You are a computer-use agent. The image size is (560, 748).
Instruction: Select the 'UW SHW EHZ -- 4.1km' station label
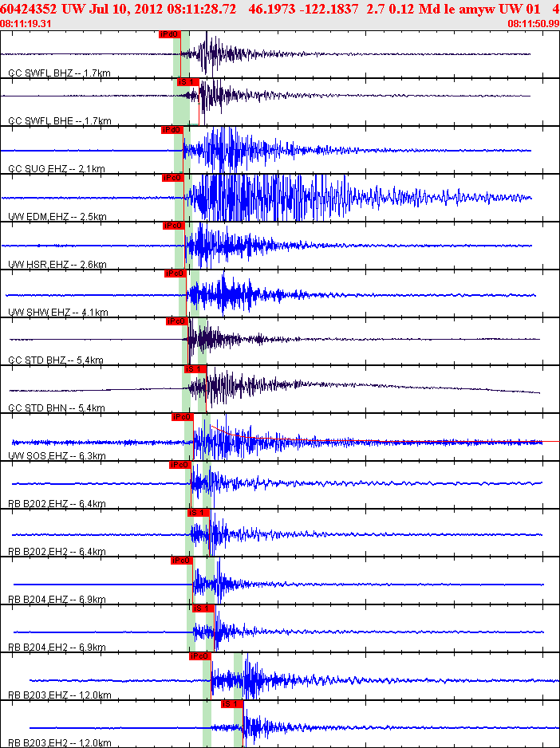click(x=58, y=313)
